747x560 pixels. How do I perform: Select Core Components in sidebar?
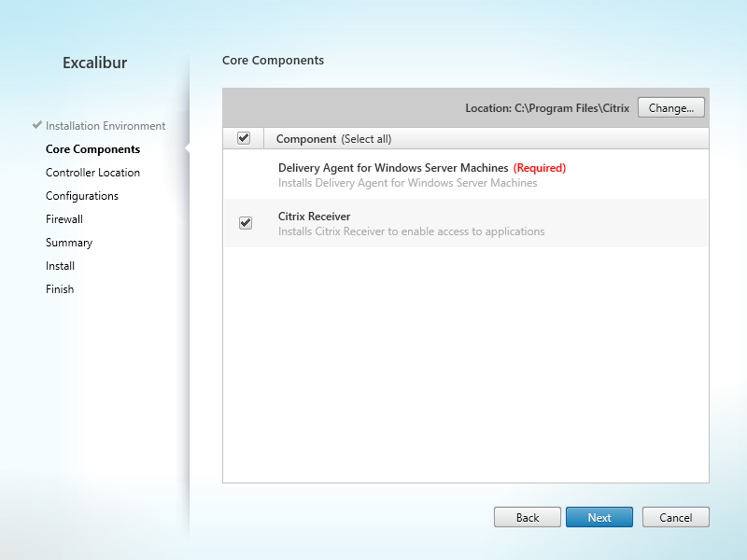(92, 149)
